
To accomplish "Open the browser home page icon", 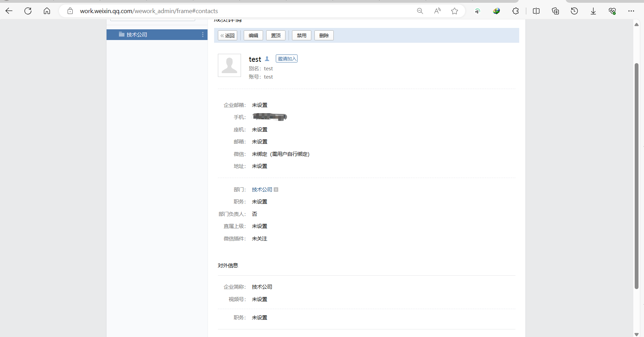I will (x=47, y=11).
